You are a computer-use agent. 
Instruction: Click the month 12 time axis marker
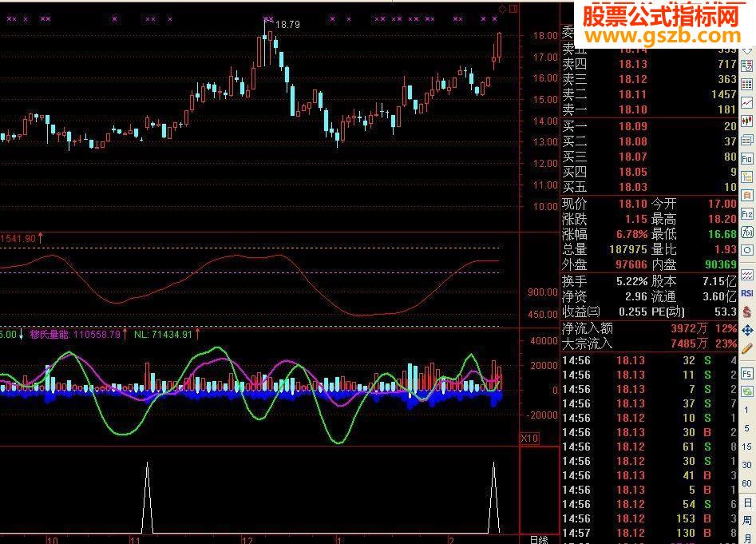tap(247, 540)
